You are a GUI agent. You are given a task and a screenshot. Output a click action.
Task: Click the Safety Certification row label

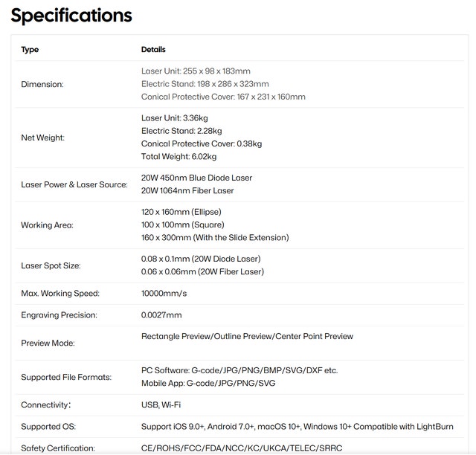click(x=58, y=448)
